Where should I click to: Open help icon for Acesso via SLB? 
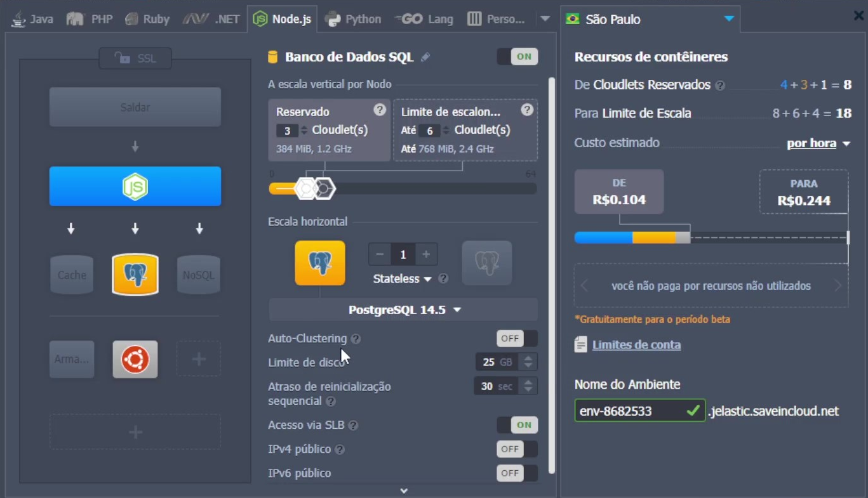click(353, 426)
